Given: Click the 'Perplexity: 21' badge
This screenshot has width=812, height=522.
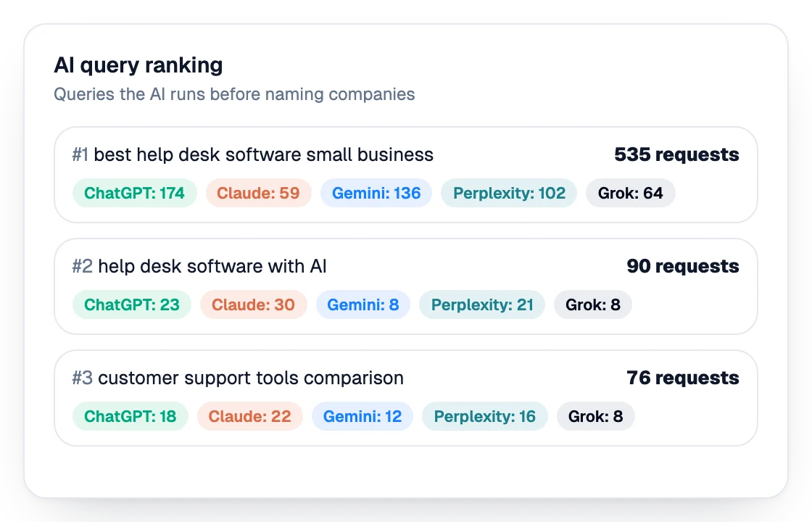Looking at the screenshot, I should click(482, 304).
